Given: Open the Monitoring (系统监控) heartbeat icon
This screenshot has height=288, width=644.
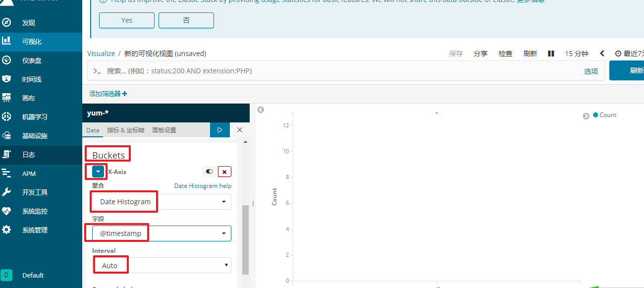Looking at the screenshot, I should click(x=6, y=211).
